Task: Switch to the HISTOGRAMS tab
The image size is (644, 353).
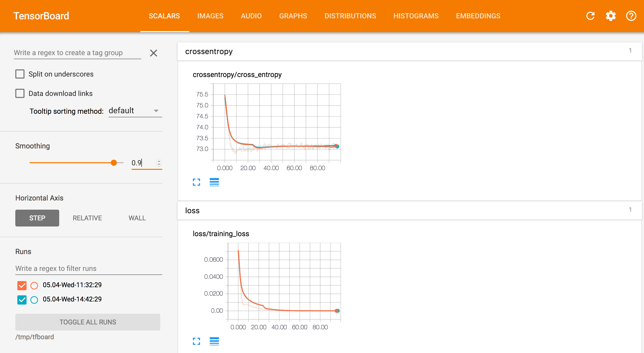Action: (x=416, y=16)
